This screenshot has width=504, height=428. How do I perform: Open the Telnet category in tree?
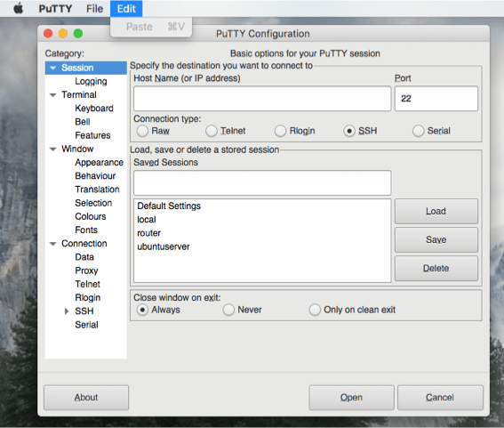87,284
